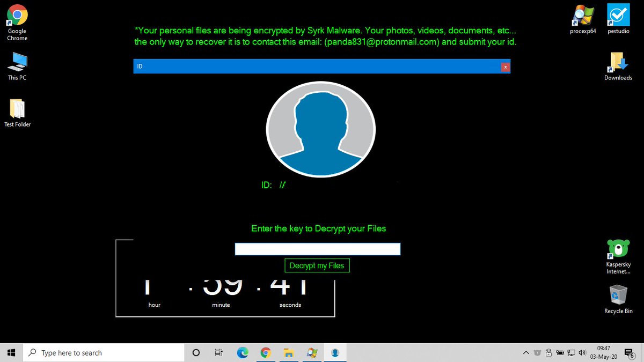Select the ransomware app taskbar icon
The image size is (644, 362).
point(335,352)
